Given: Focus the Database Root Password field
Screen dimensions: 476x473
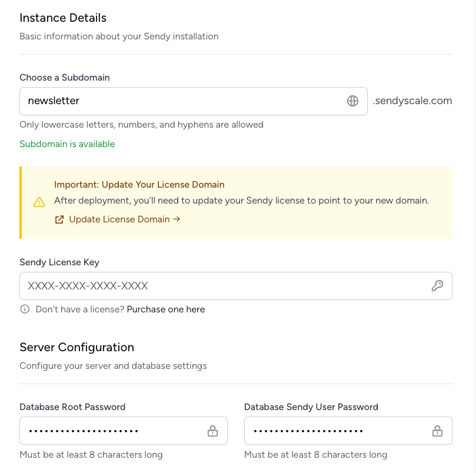Looking at the screenshot, I should [x=124, y=431].
